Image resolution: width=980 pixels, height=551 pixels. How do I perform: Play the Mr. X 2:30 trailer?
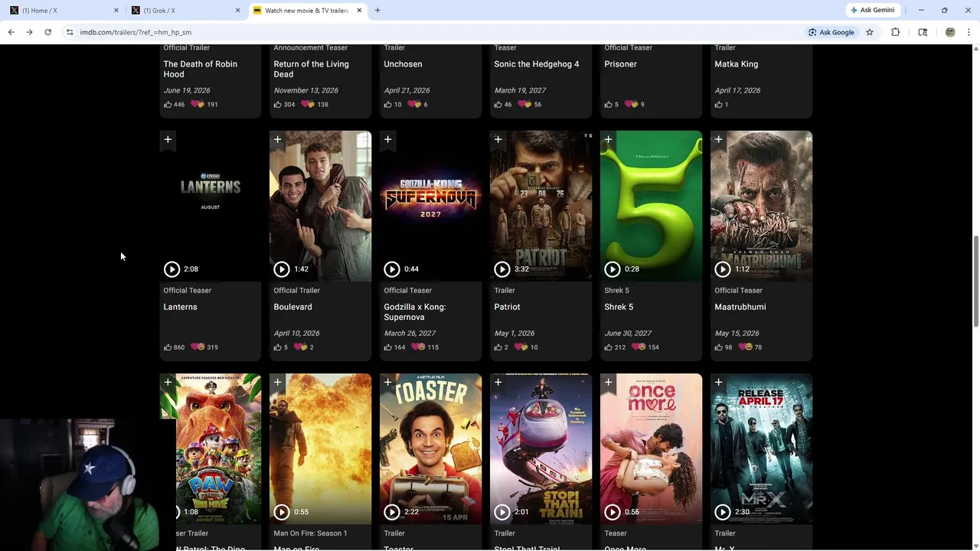point(723,512)
